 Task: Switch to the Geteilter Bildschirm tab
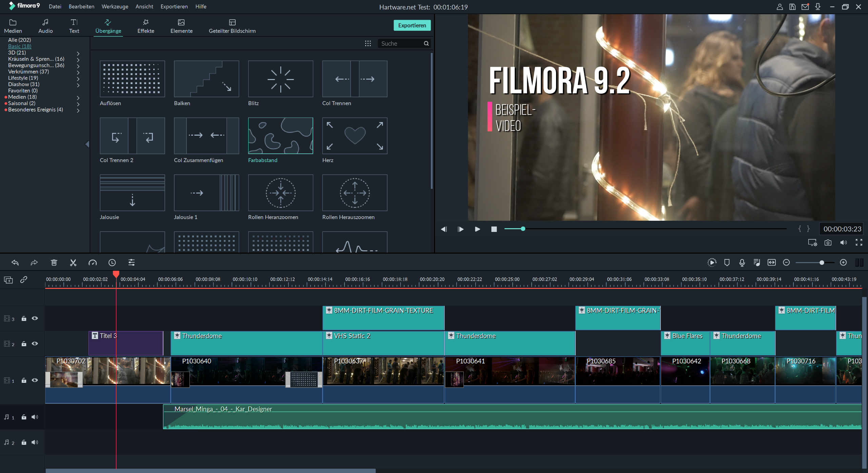click(x=232, y=26)
